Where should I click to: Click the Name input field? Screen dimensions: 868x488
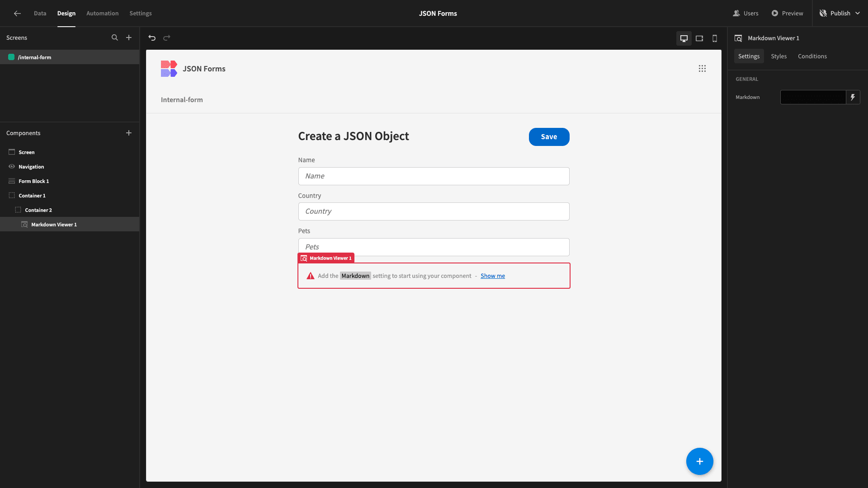434,176
